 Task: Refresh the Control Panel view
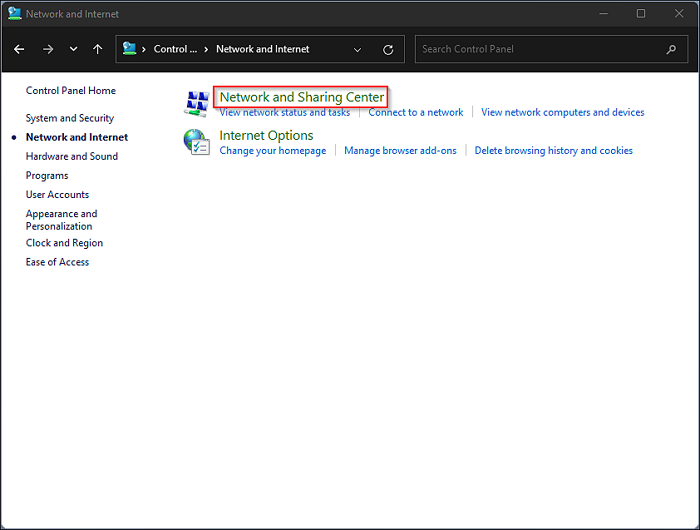pyautogui.click(x=388, y=49)
